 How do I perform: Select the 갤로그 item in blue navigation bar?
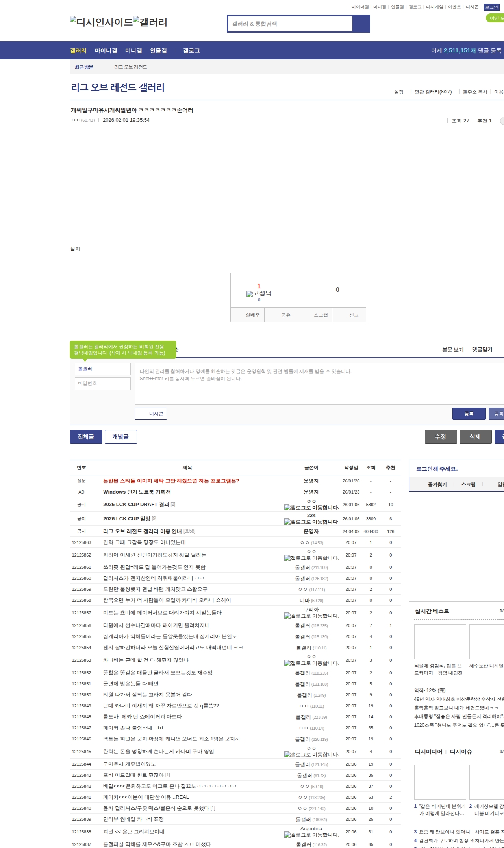click(191, 51)
